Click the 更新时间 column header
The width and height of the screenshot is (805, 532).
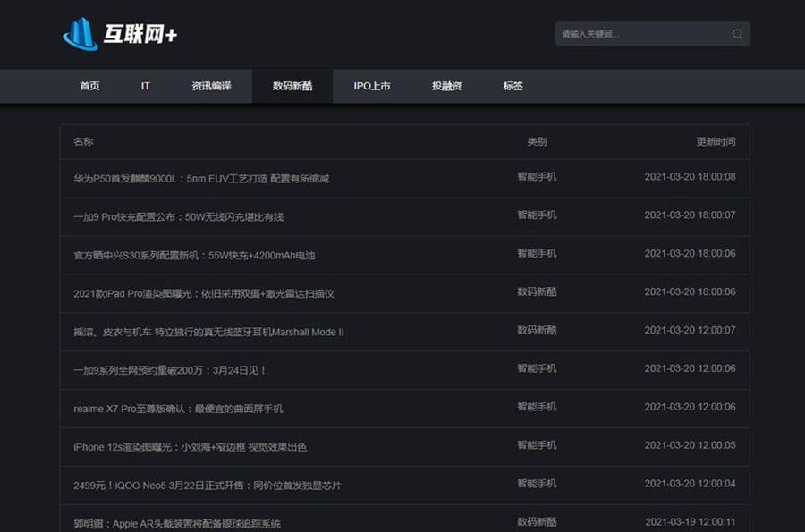[x=715, y=141]
